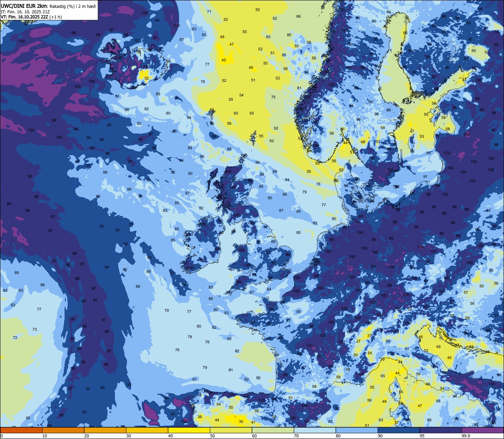Image resolution: width=504 pixels, height=439 pixels.
Task: Click the 80–90 medium blue legend swatch
Action: (x=357, y=430)
